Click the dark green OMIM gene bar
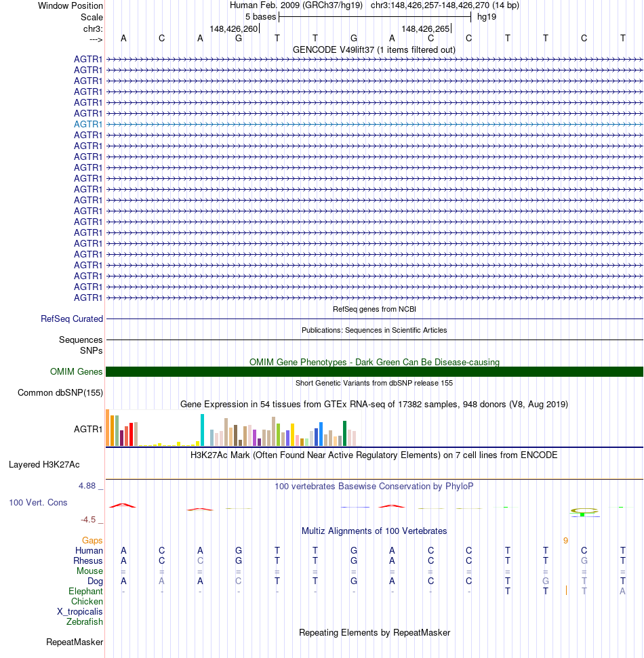644x658 pixels. tap(374, 372)
